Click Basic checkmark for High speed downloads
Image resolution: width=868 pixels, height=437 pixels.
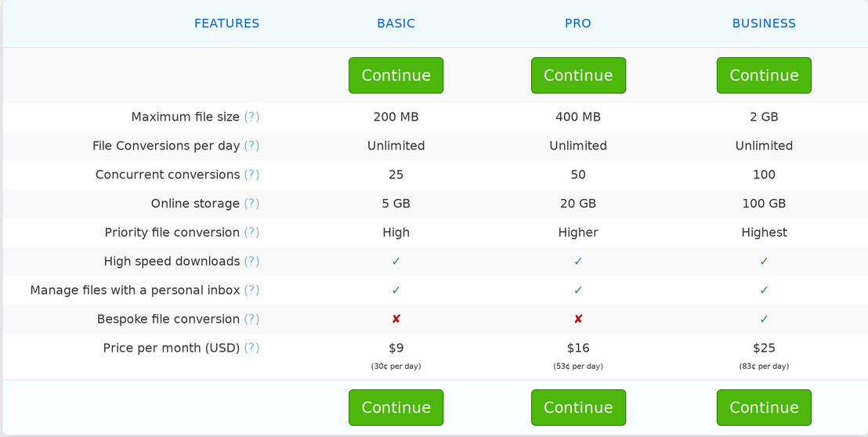click(x=396, y=261)
